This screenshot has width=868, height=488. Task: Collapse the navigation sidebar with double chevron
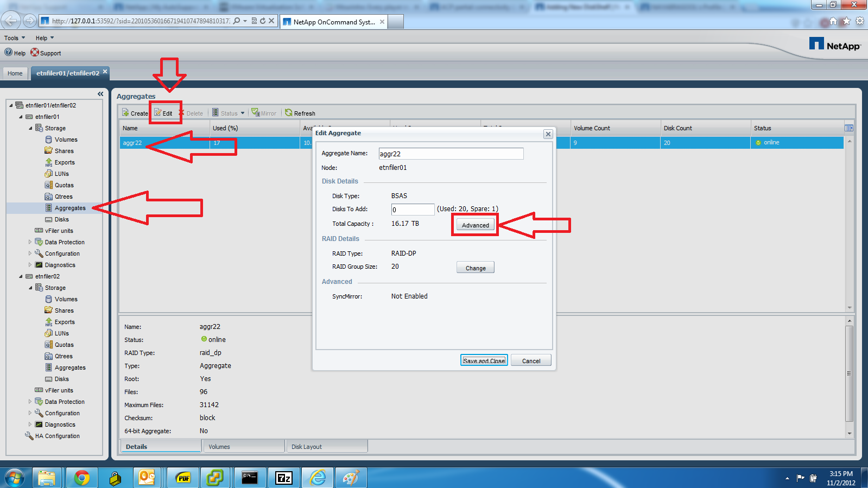[100, 94]
